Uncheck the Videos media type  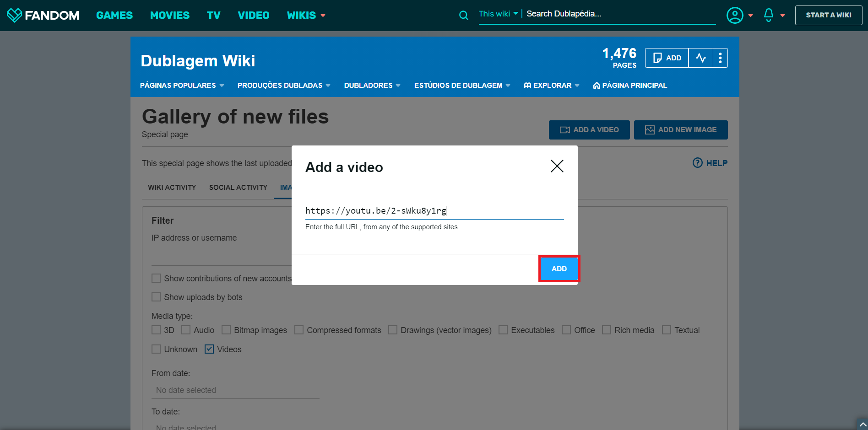coord(209,349)
